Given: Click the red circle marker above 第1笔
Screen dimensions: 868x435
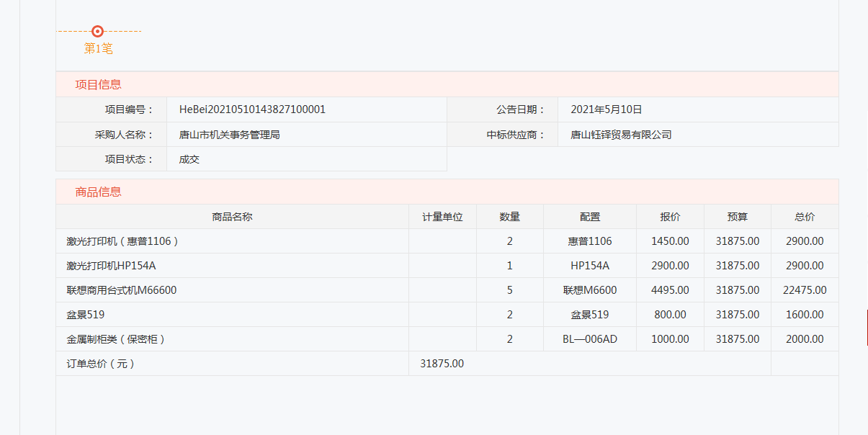Looking at the screenshot, I should click(x=98, y=31).
